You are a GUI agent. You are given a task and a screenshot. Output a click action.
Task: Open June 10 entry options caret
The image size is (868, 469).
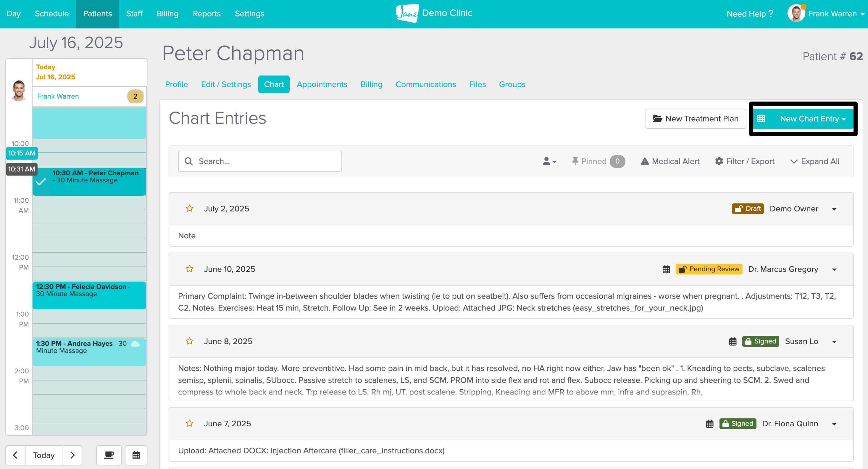pyautogui.click(x=834, y=269)
